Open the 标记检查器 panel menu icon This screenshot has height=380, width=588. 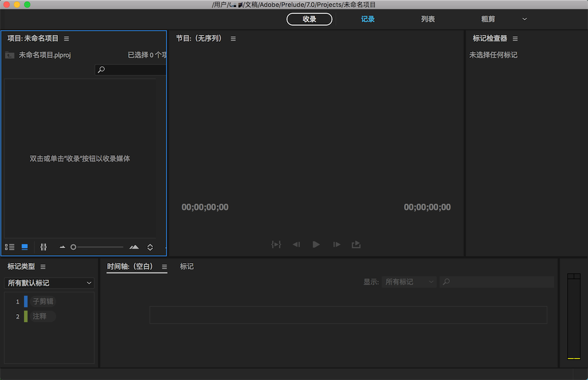[515, 38]
